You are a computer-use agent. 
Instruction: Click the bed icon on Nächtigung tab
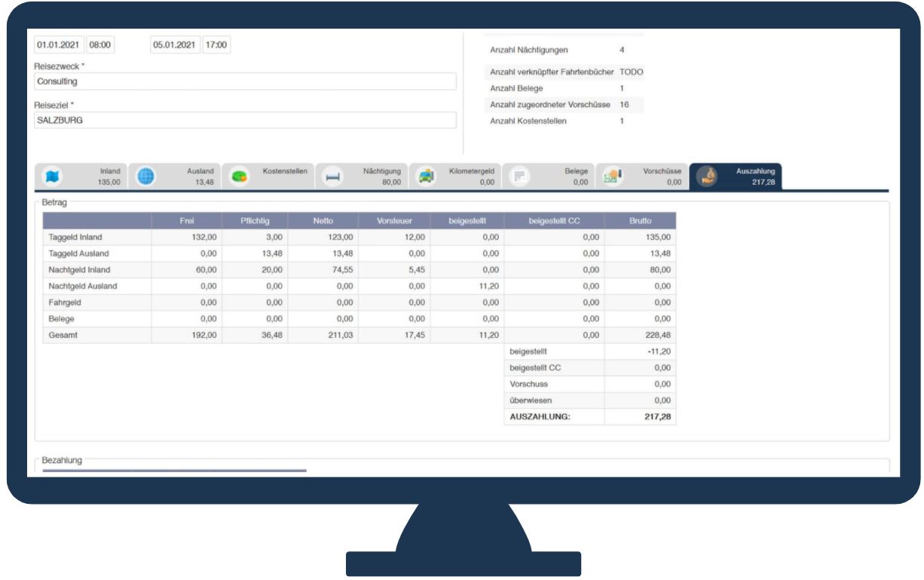click(332, 176)
